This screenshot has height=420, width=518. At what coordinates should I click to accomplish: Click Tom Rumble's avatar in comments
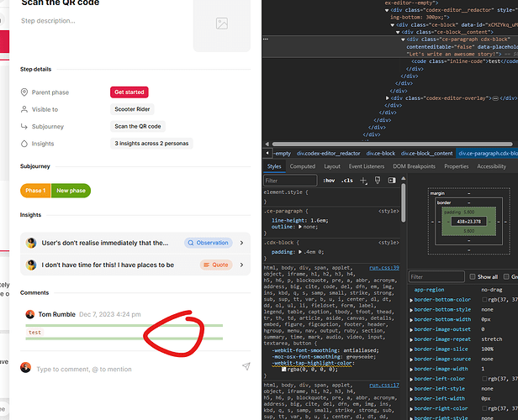click(30, 314)
